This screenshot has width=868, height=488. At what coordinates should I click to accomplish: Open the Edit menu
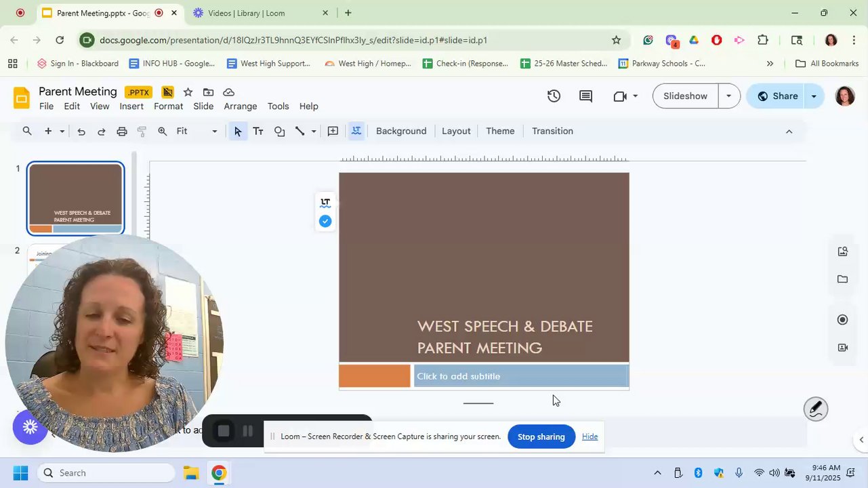(72, 106)
